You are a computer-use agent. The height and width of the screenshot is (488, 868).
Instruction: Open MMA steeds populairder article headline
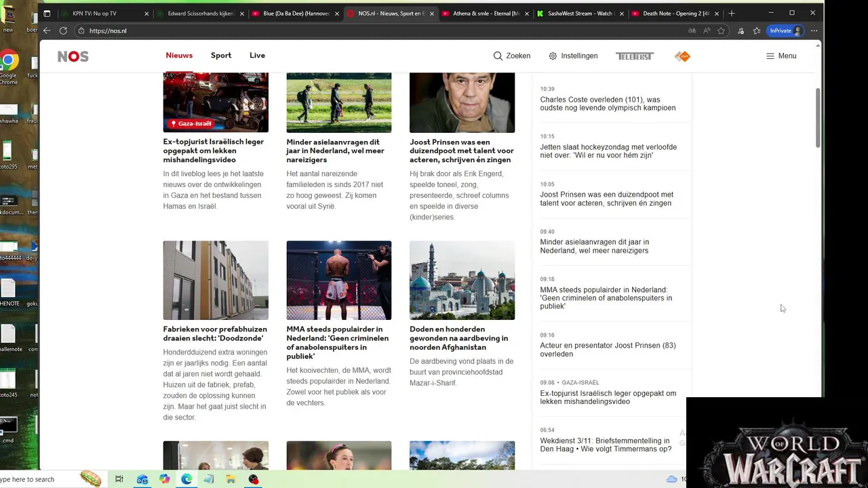[338, 342]
